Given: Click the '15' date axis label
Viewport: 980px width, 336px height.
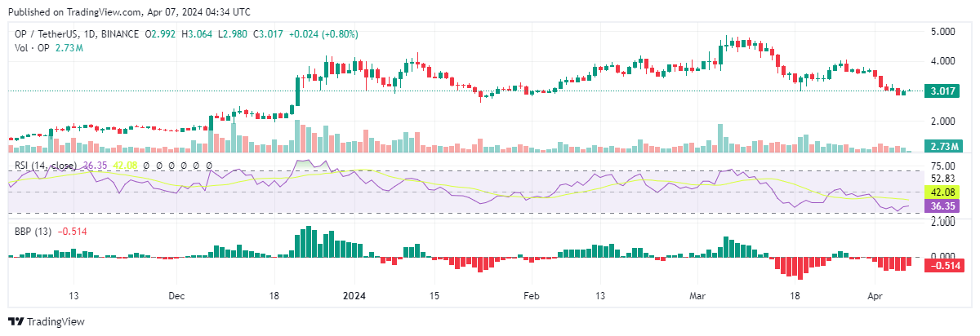Looking at the screenshot, I should [x=434, y=295].
